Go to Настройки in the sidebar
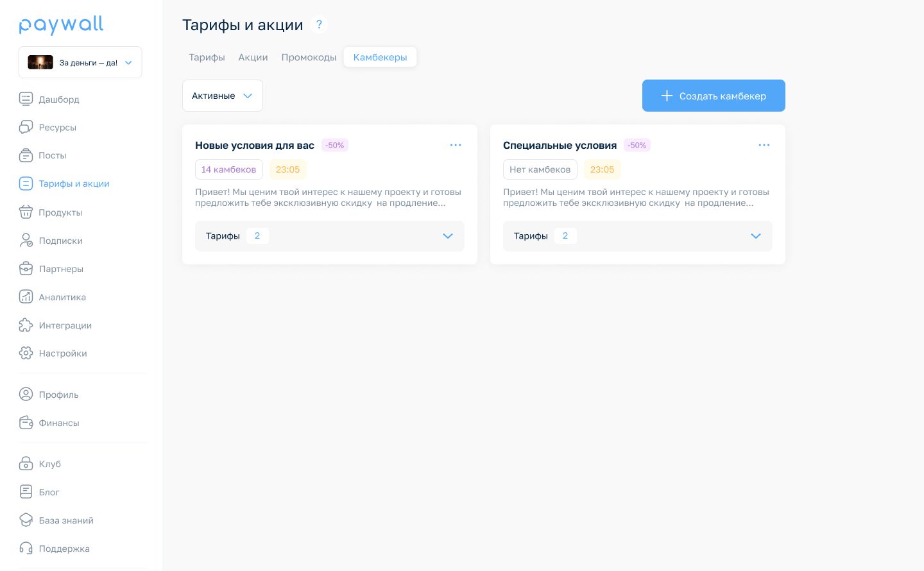 pos(63,353)
